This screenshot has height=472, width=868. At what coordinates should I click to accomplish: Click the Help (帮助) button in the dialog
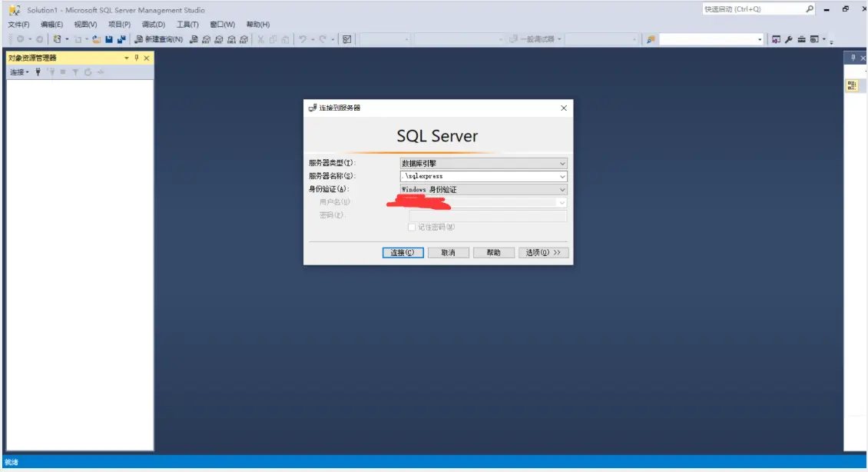click(x=494, y=253)
